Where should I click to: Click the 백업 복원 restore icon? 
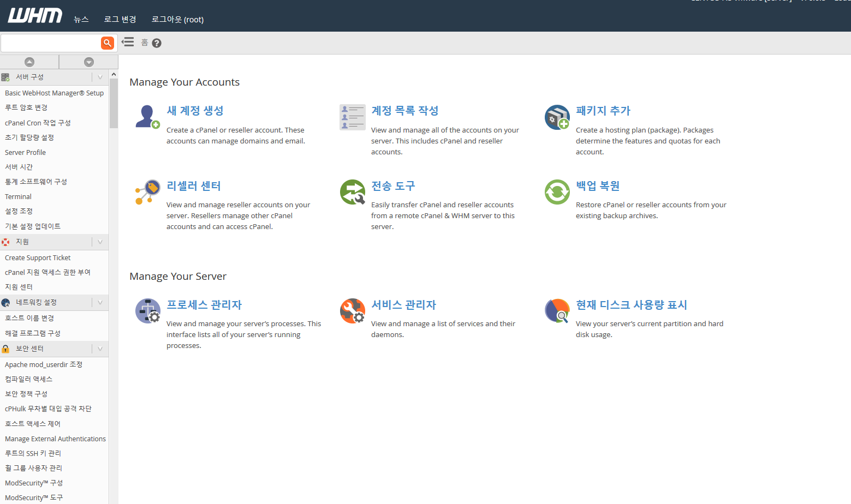coord(557,192)
